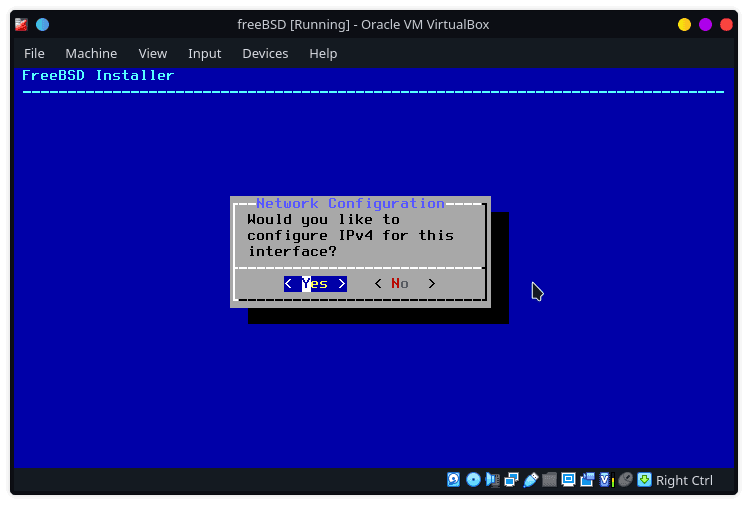The width and height of the screenshot is (748, 505).
Task: Click the IPv4 question text in dialog
Action: [x=350, y=236]
